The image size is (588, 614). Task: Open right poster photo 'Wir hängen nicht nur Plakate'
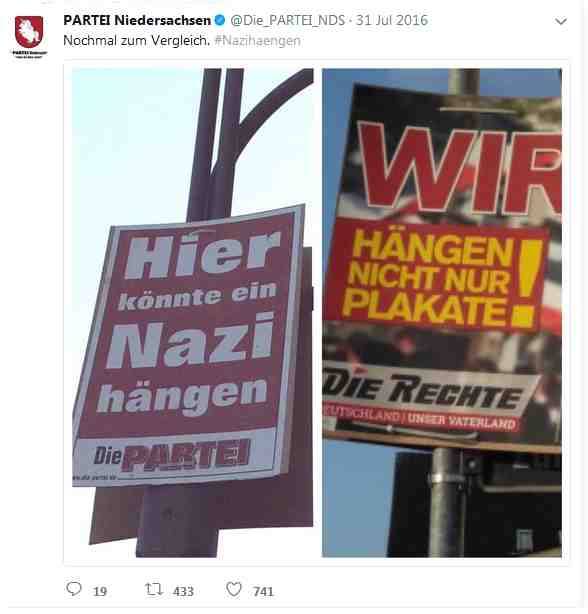pos(442,312)
